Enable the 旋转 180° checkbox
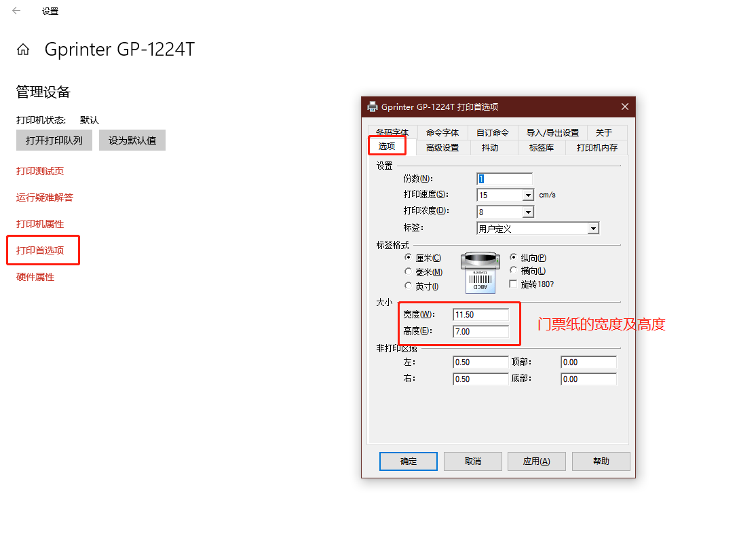 click(x=514, y=284)
